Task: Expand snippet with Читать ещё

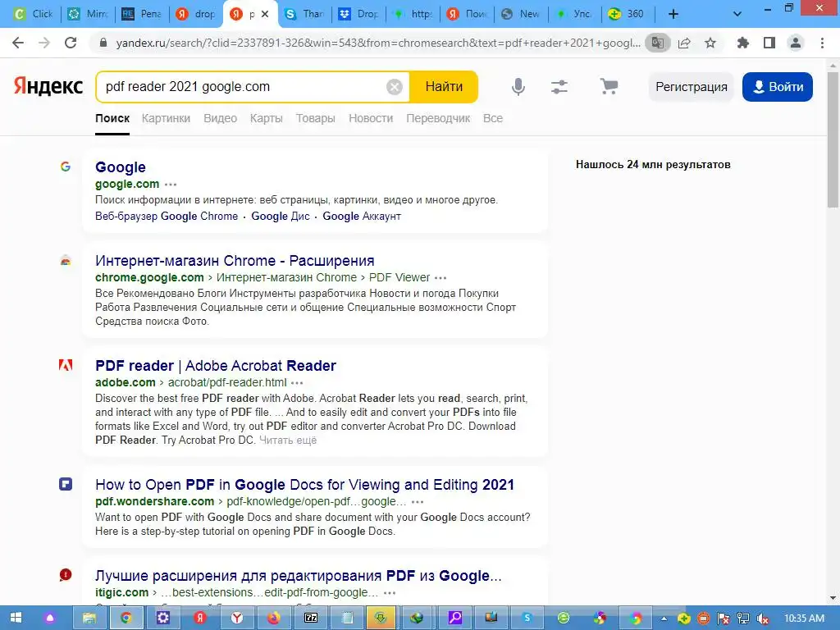Action: tap(288, 441)
